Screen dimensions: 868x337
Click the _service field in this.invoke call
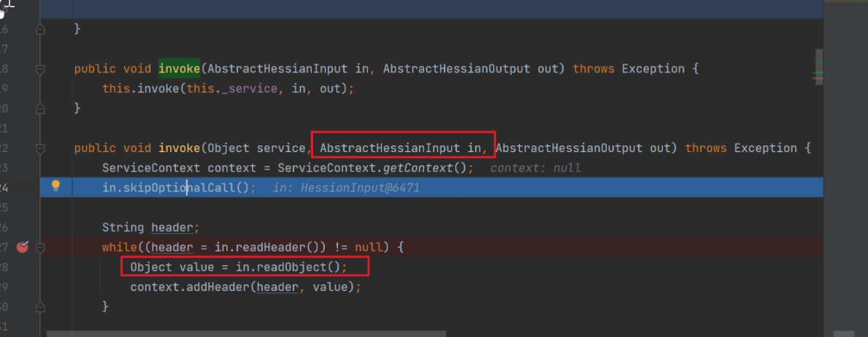(x=254, y=88)
